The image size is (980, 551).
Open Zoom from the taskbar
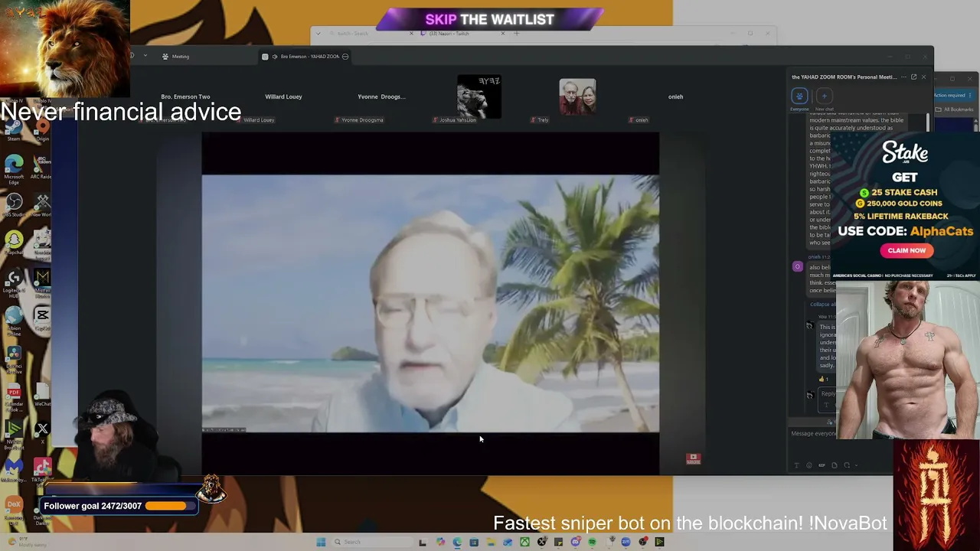[626, 542]
